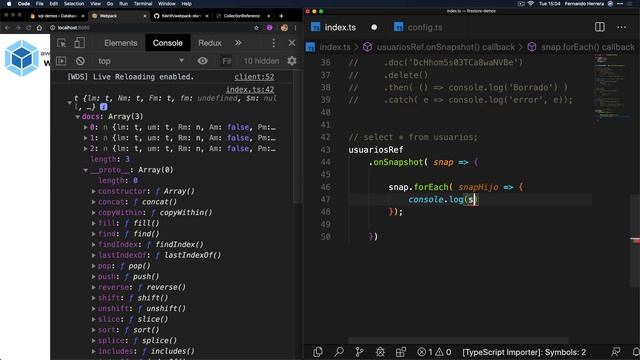Split the VS Code editor to the right
The height and width of the screenshot is (360, 640).
(x=600, y=27)
